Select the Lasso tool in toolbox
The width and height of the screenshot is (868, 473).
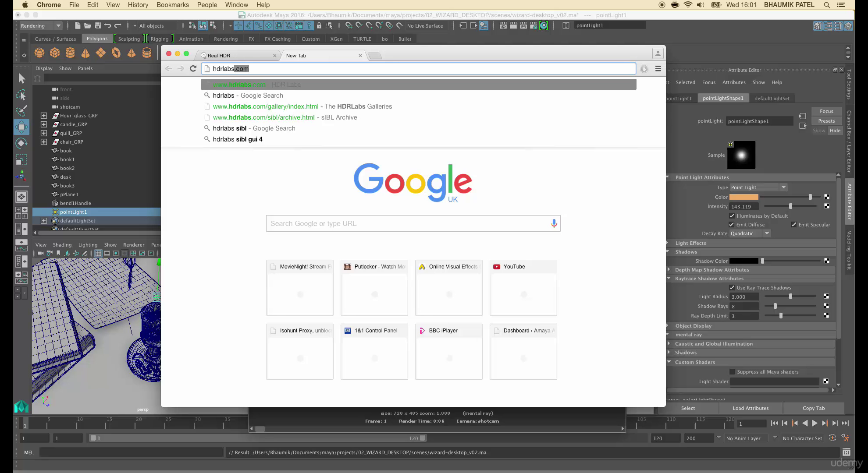(21, 95)
